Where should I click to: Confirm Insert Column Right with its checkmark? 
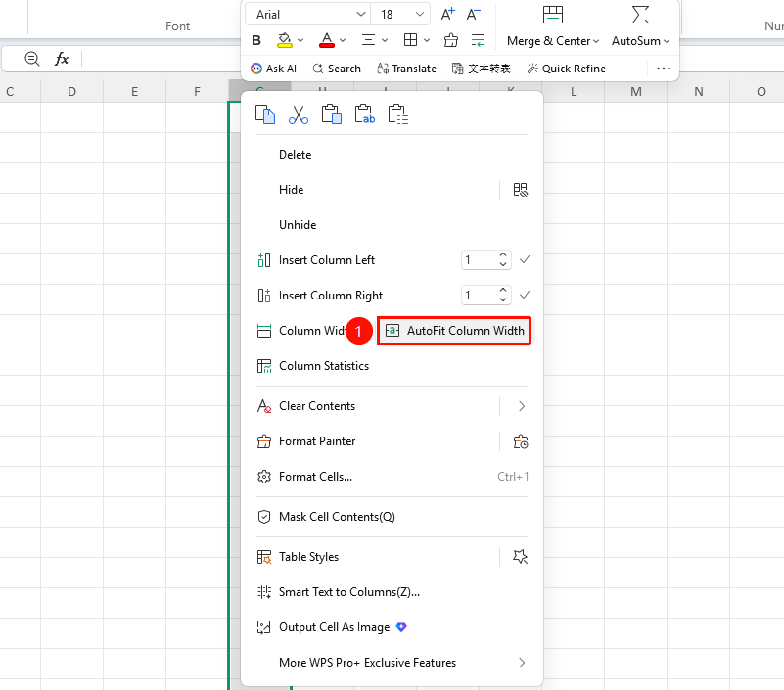click(x=524, y=295)
